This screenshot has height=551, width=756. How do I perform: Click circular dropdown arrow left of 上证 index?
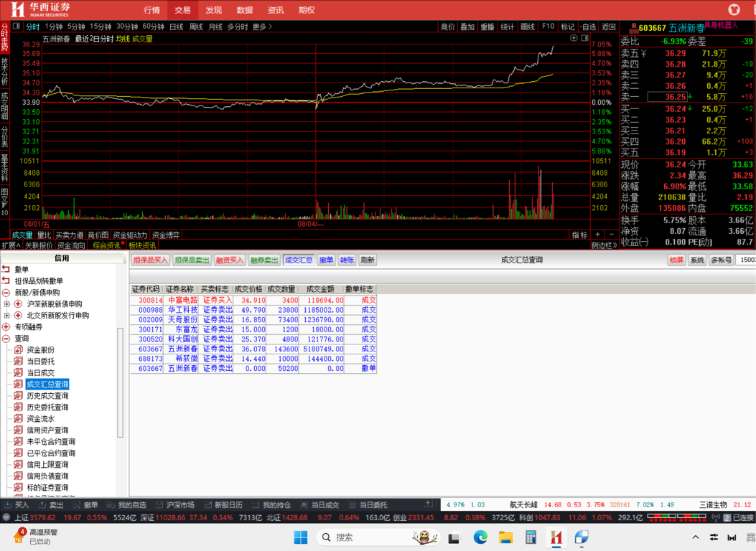tap(6, 518)
